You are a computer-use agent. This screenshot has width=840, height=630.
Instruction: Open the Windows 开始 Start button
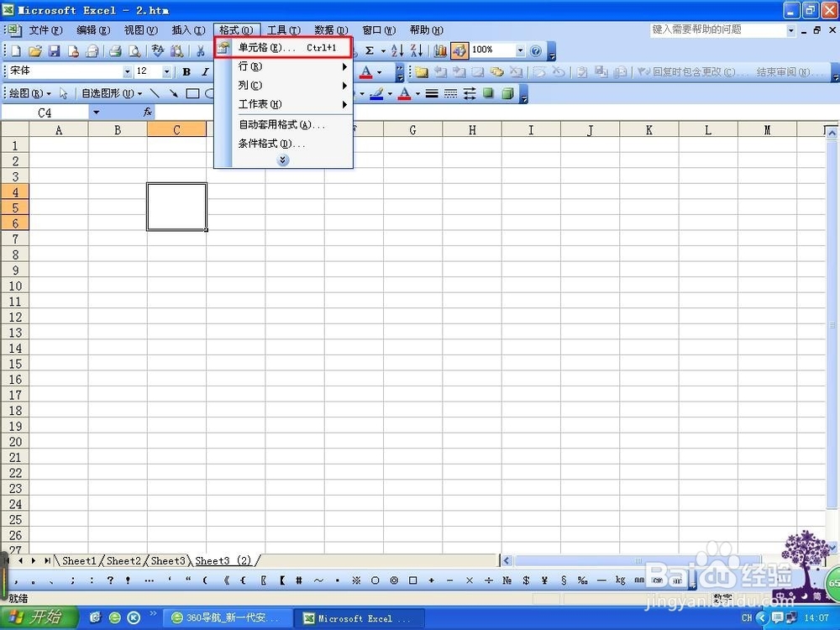[39, 617]
